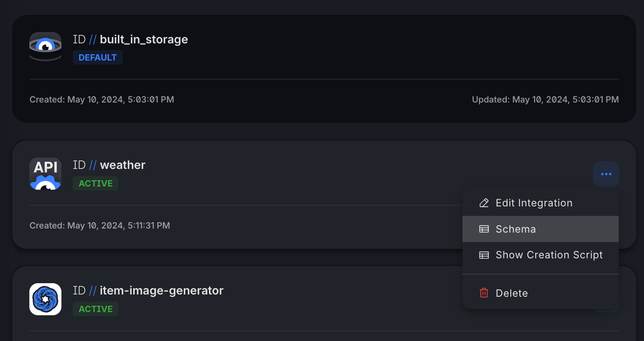Click the weather card's Created timestamp

[100, 225]
